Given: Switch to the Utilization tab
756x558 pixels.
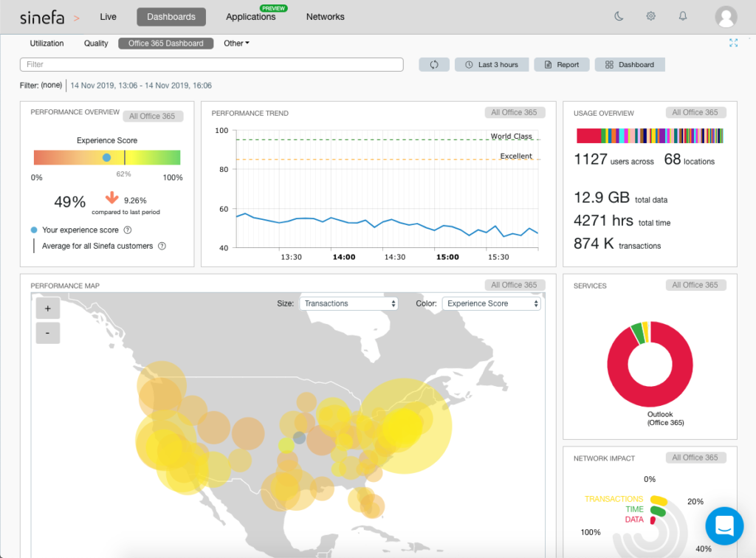Looking at the screenshot, I should pos(47,44).
